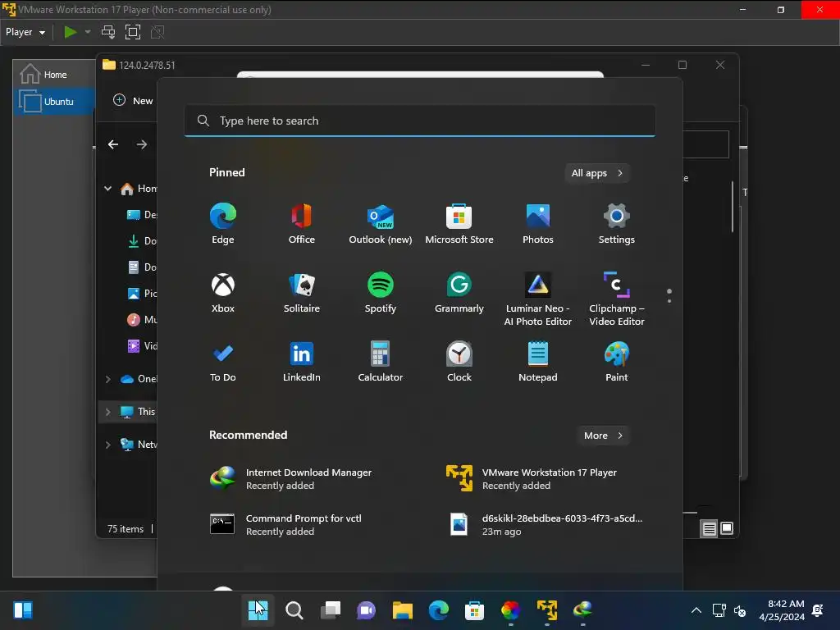This screenshot has height=630, width=840.
Task: Collapse Home in Explorer navigation pane
Action: pos(107,189)
